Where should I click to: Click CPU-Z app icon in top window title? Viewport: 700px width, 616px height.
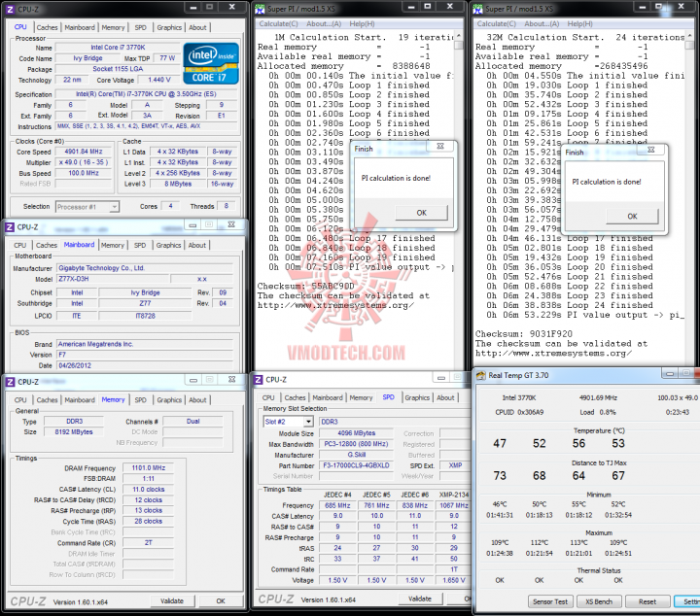pos(10,9)
